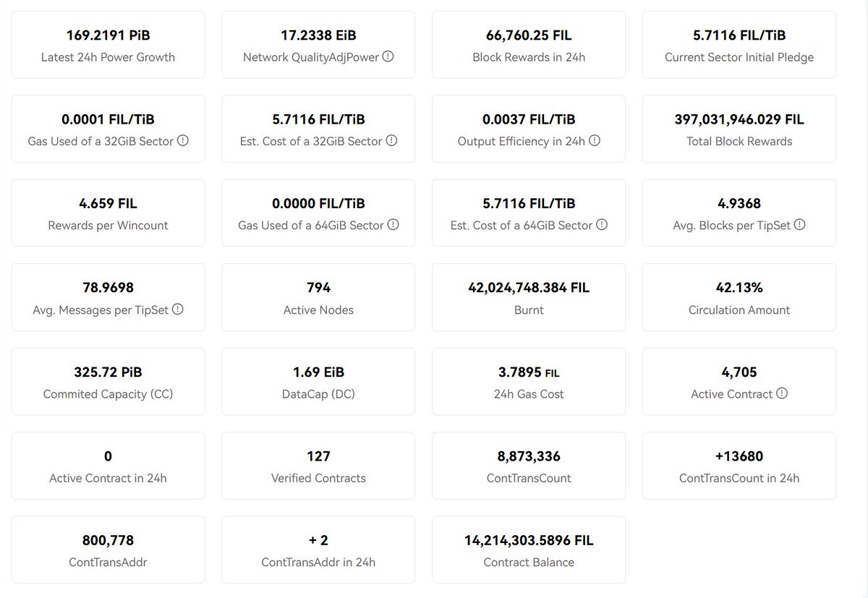Click the Output Efficiency in 24h info icon
This screenshot has width=868, height=598.
pyautogui.click(x=595, y=141)
